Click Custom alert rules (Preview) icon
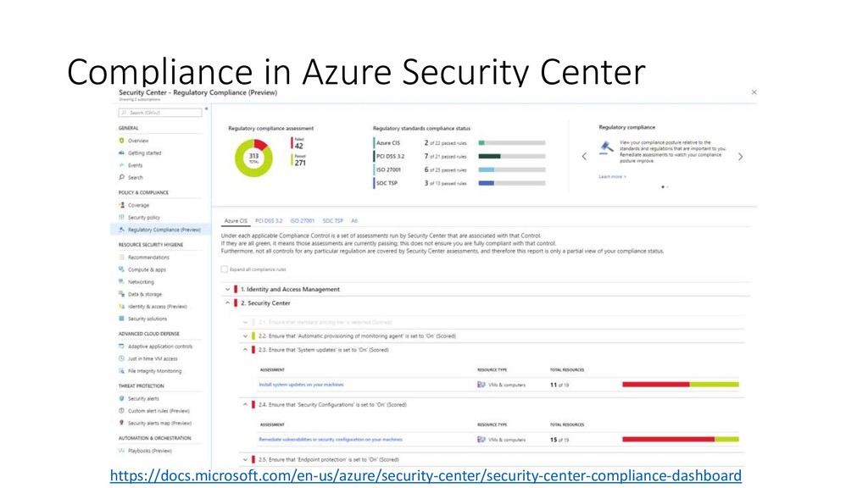The image size is (868, 488). (122, 411)
